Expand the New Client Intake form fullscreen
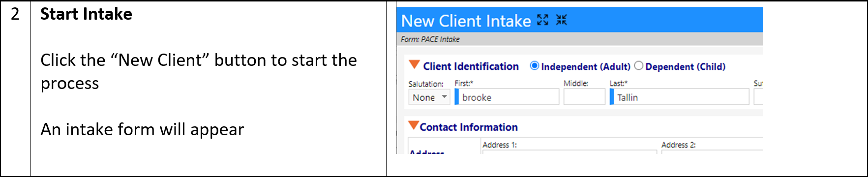 click(x=542, y=20)
